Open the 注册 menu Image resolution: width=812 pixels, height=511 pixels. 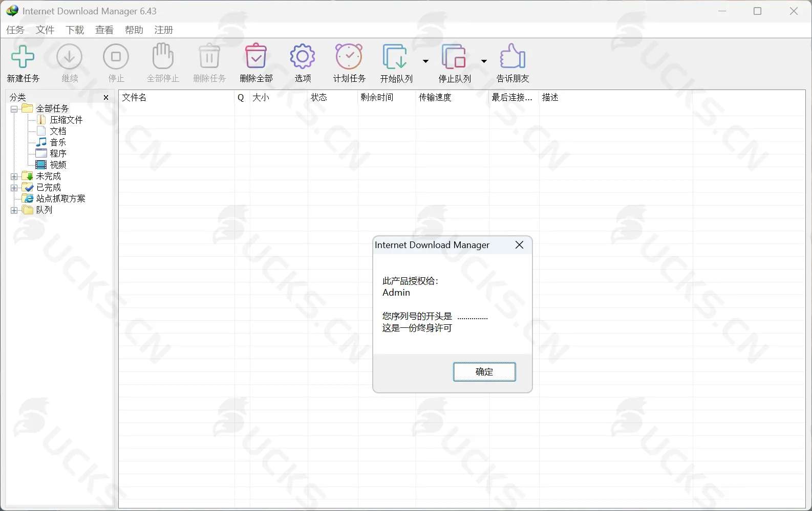click(164, 30)
